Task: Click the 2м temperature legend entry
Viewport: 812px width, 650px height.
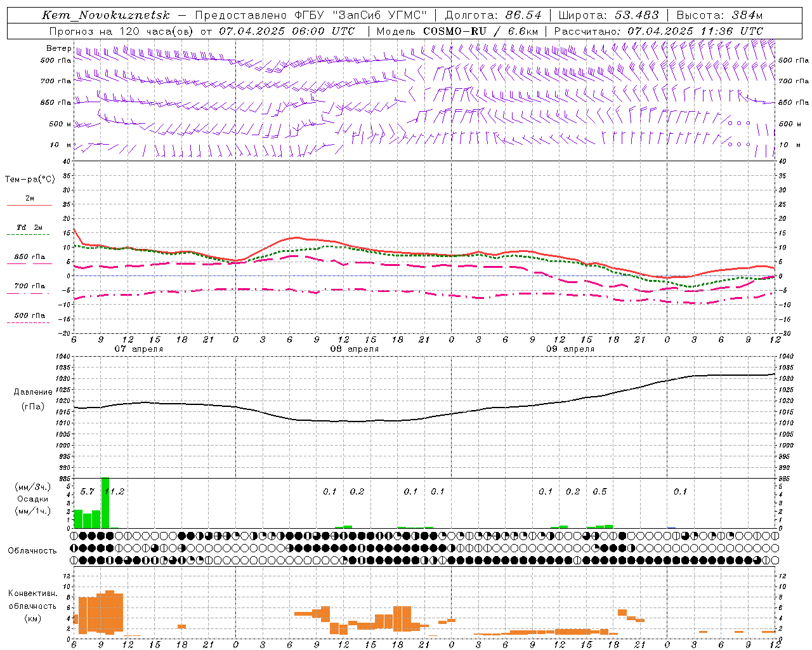Action: point(30,199)
